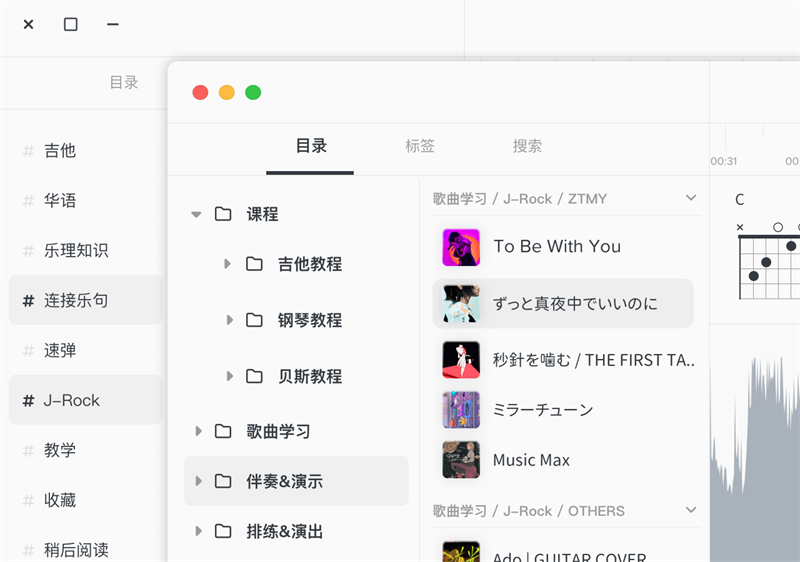Image resolution: width=800 pixels, height=562 pixels.
Task: Collapse the 歌曲学习 / J-Rock / ZTMY section
Action: (x=690, y=198)
